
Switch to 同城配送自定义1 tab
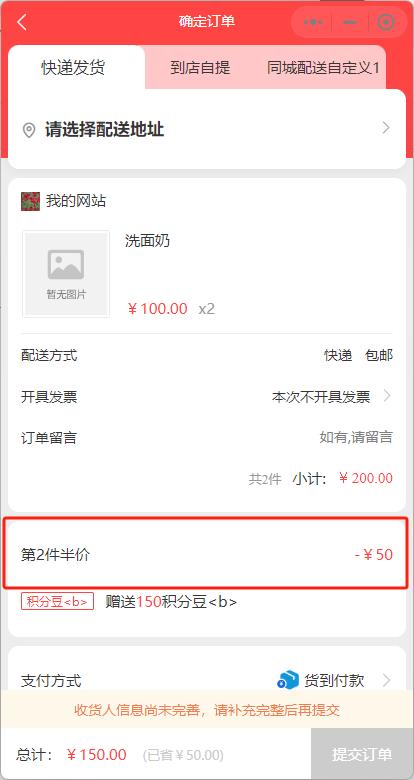point(323,68)
